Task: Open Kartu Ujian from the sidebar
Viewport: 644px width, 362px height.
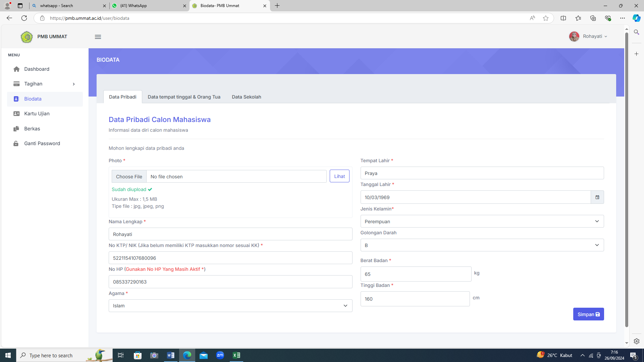Action: pyautogui.click(x=37, y=114)
